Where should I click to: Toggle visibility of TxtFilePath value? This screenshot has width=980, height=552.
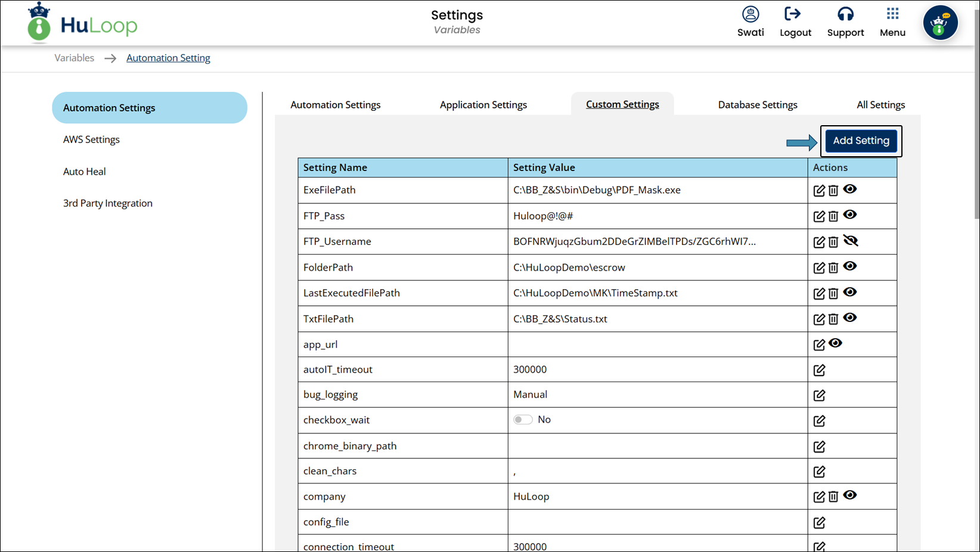(x=850, y=317)
